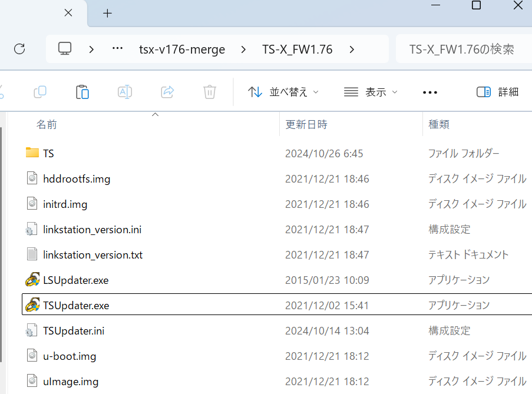The height and width of the screenshot is (394, 532).
Task: Select u-boot.img file icon
Action: (x=32, y=355)
